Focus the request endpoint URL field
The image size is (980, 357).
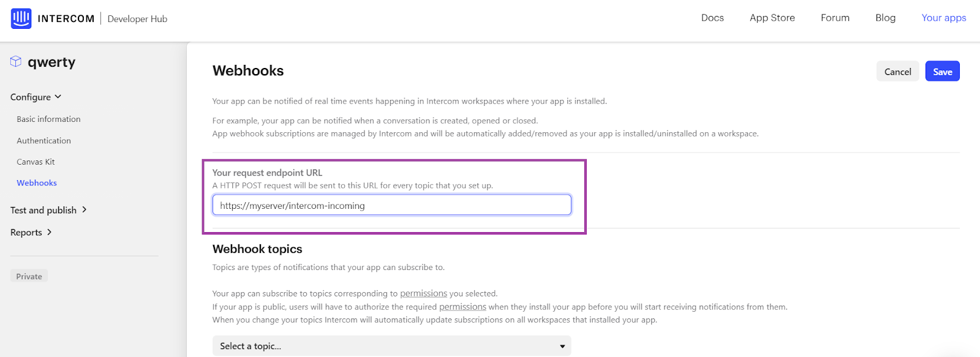[x=391, y=205]
